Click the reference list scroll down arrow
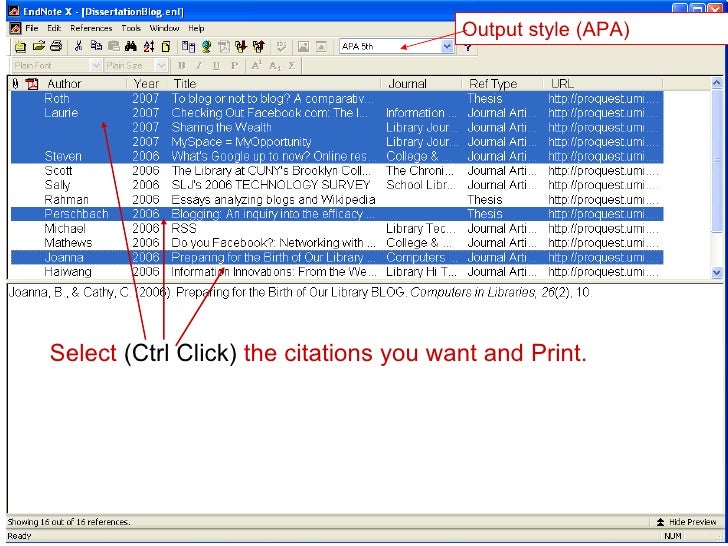 click(715, 272)
